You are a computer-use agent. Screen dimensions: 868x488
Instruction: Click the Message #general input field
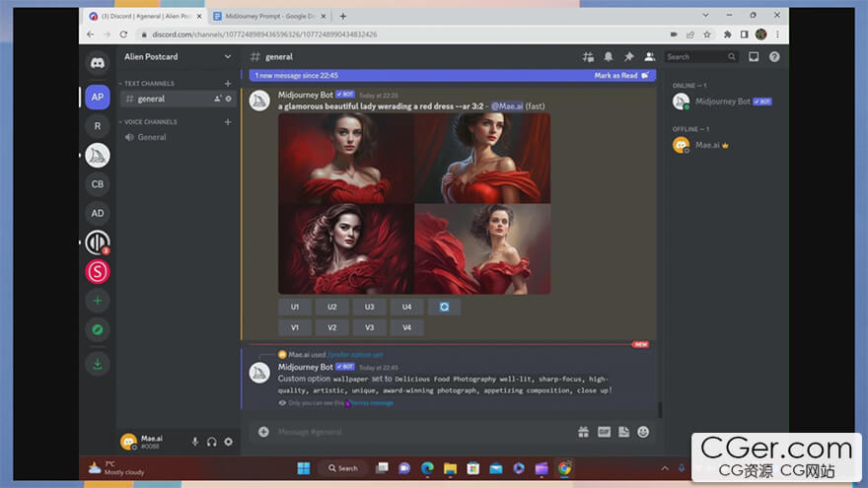(x=414, y=432)
